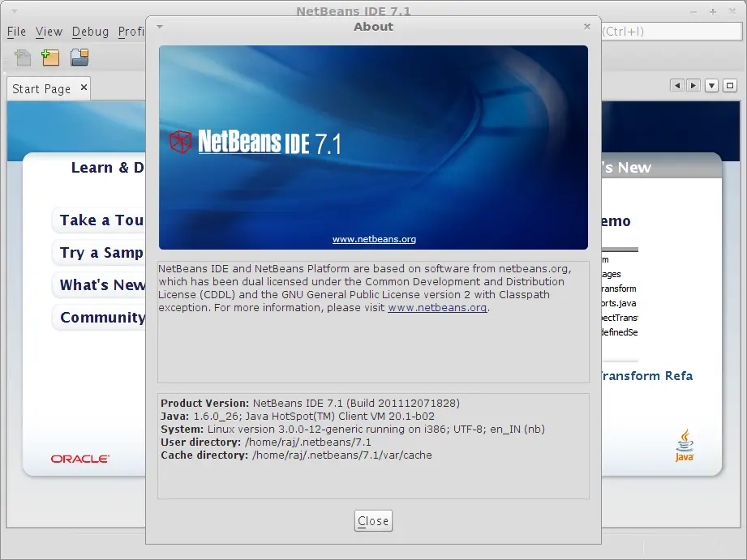747x560 pixels.
Task: Select the System info line text
Action: pyautogui.click(x=353, y=429)
